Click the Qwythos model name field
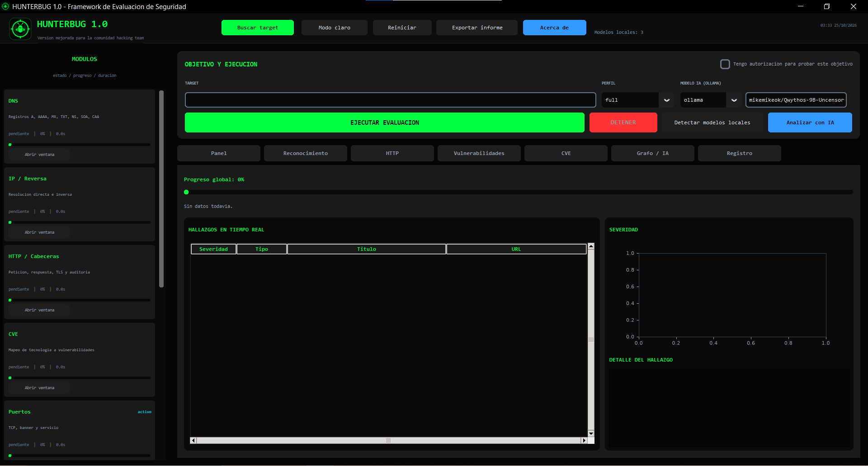The image size is (868, 466). click(796, 100)
